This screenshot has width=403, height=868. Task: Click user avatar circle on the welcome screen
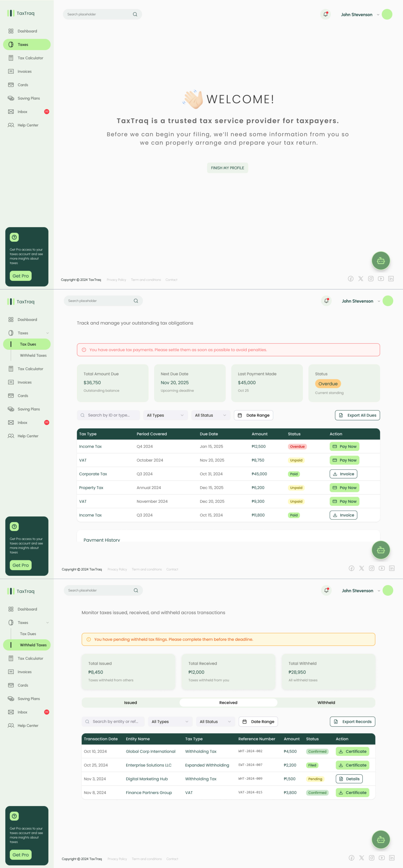pyautogui.click(x=387, y=14)
